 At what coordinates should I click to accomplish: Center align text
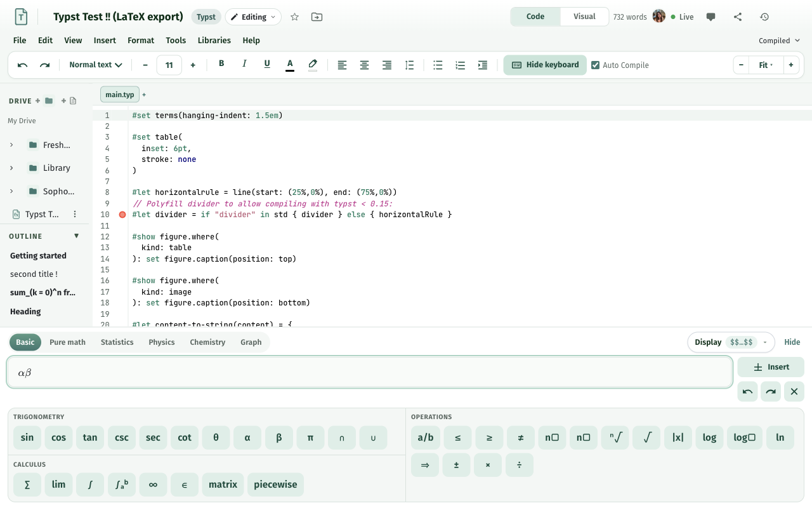coord(365,65)
